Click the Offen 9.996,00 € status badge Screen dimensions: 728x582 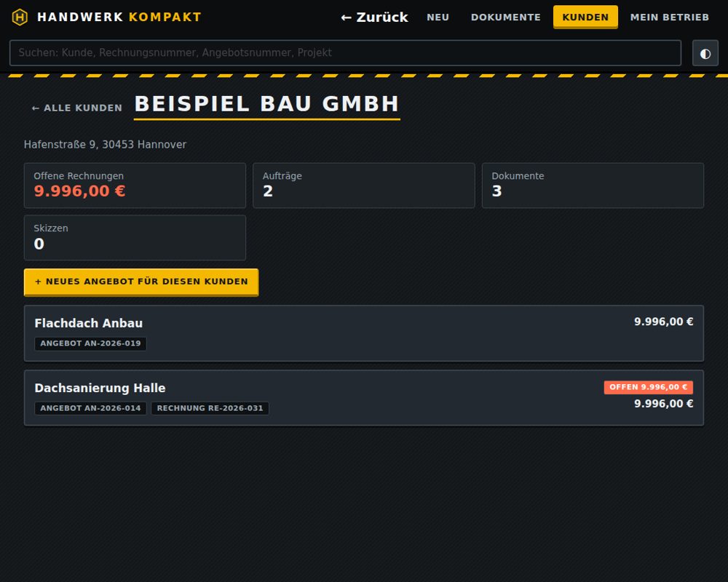(x=648, y=387)
